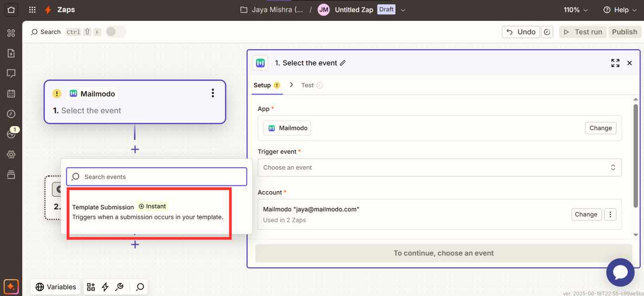Expand the step panel to fullscreen
This screenshot has width=644, height=296.
pyautogui.click(x=615, y=63)
